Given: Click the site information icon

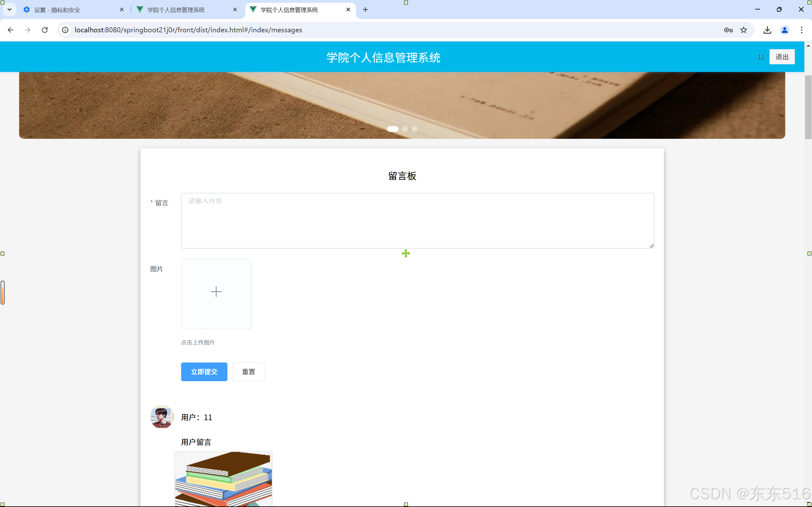Looking at the screenshot, I should pos(65,30).
